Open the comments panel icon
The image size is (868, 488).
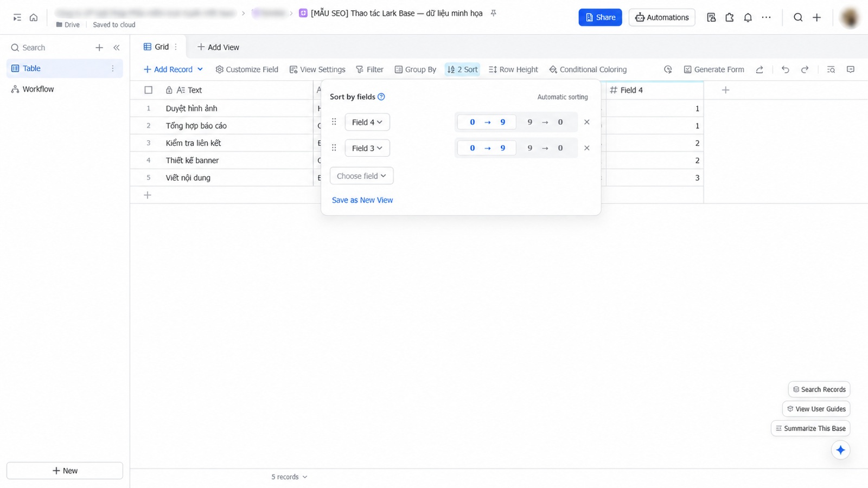click(851, 69)
